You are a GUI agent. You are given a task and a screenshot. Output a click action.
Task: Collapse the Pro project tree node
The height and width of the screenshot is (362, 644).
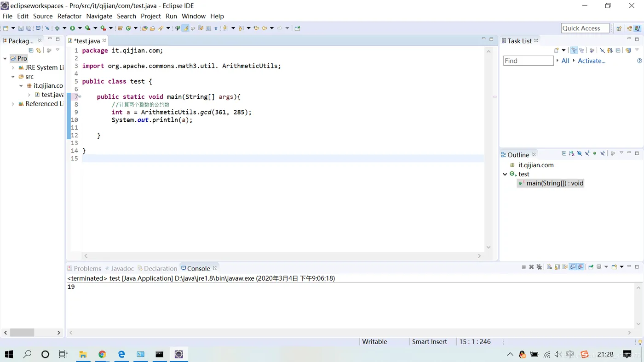[5, 58]
